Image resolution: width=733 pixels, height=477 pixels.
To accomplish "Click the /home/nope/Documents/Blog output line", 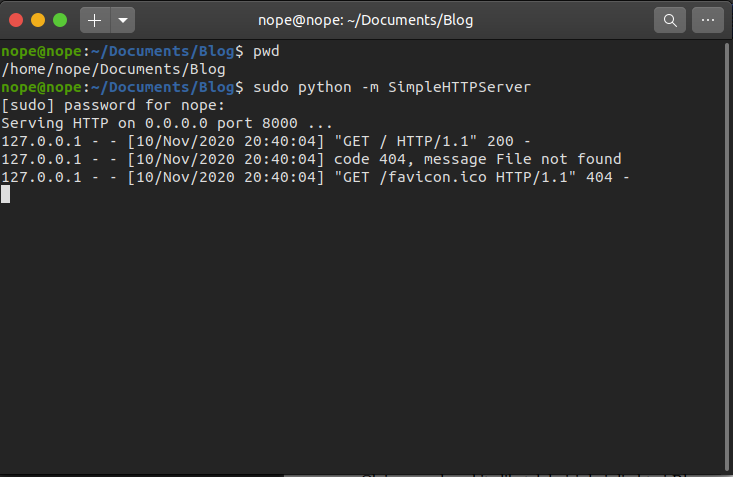I will (x=114, y=69).
